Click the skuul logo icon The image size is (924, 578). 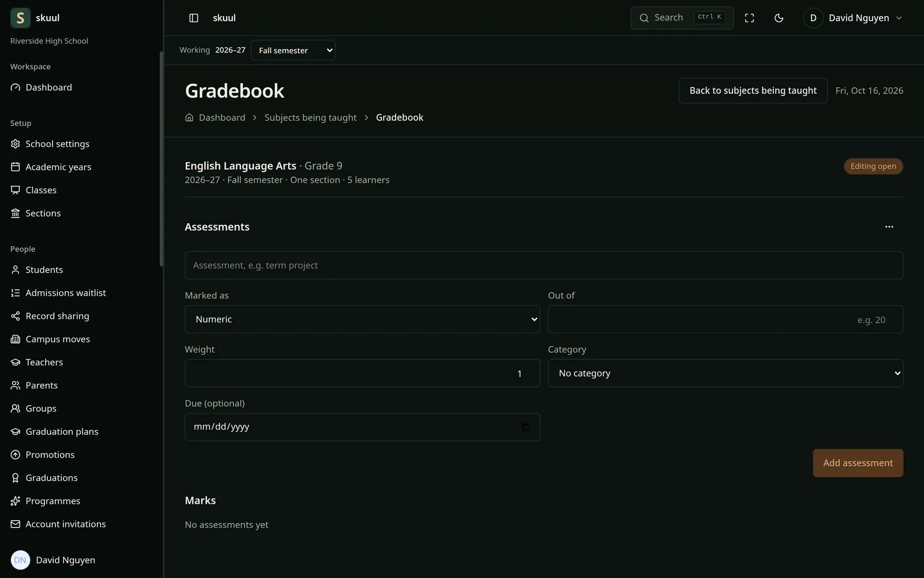(20, 18)
